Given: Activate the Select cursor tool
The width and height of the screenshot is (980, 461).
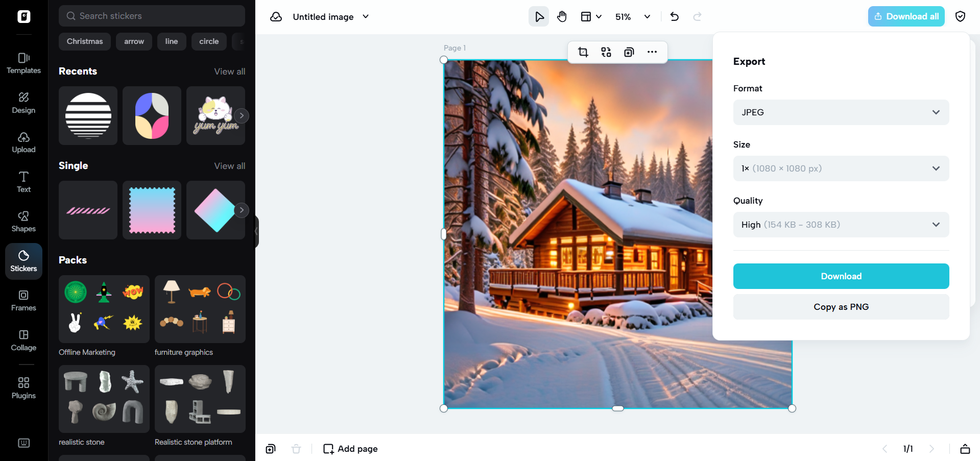Looking at the screenshot, I should (539, 16).
